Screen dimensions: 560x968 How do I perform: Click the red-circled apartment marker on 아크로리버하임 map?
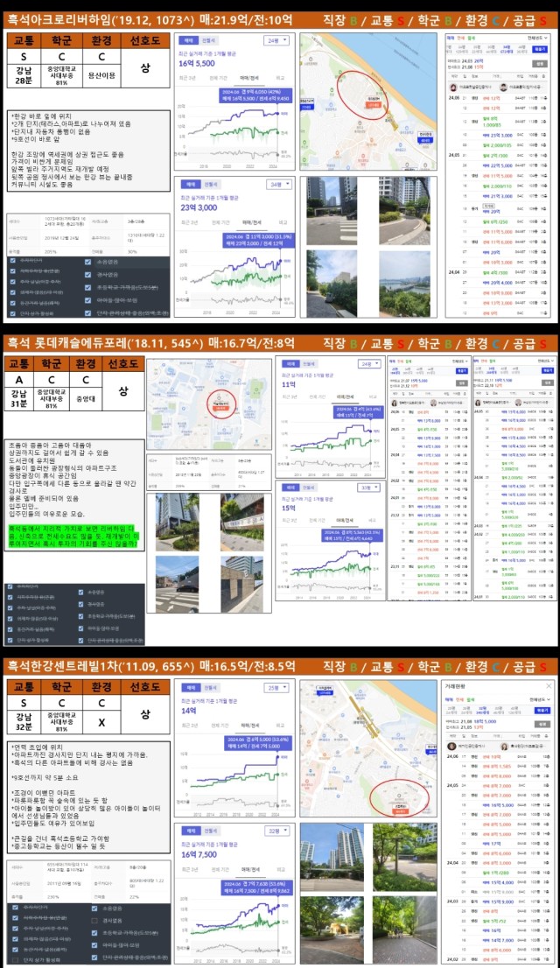coord(374,102)
